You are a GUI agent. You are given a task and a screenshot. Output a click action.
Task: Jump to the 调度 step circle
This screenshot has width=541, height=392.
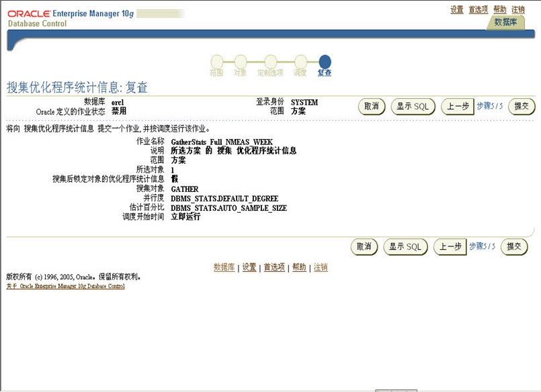coord(300,62)
